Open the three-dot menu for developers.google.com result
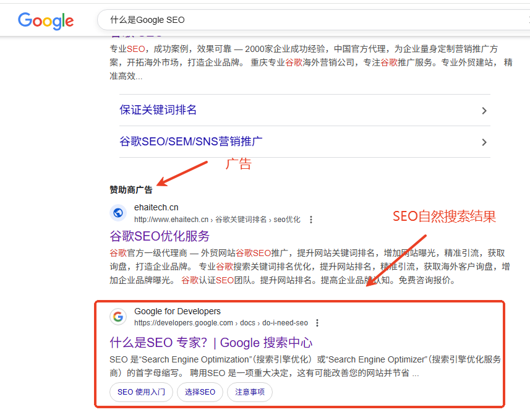The width and height of the screenshot is (530, 420). point(317,323)
